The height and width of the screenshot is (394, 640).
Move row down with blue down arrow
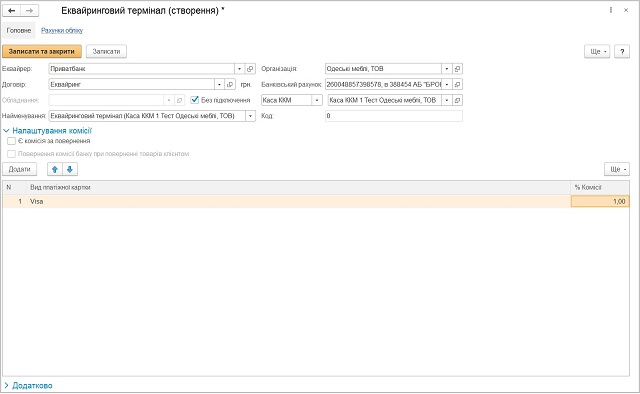coord(70,169)
